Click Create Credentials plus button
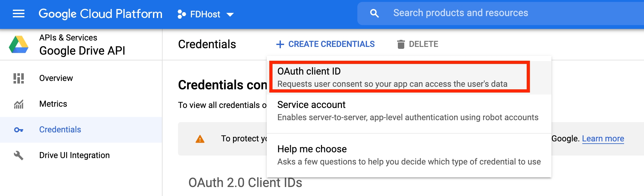The height and width of the screenshot is (196, 644). (326, 44)
